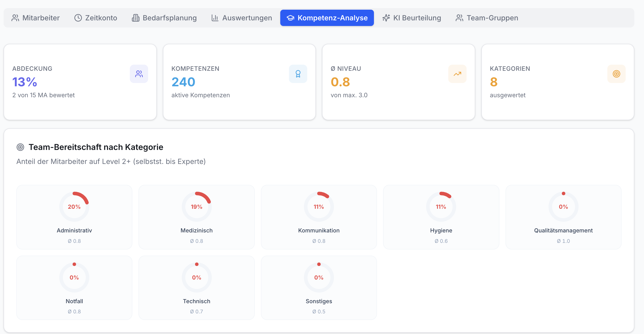The image size is (644, 334).
Task: Click the Ø 0.7 value under Technisch
Action: tap(197, 312)
